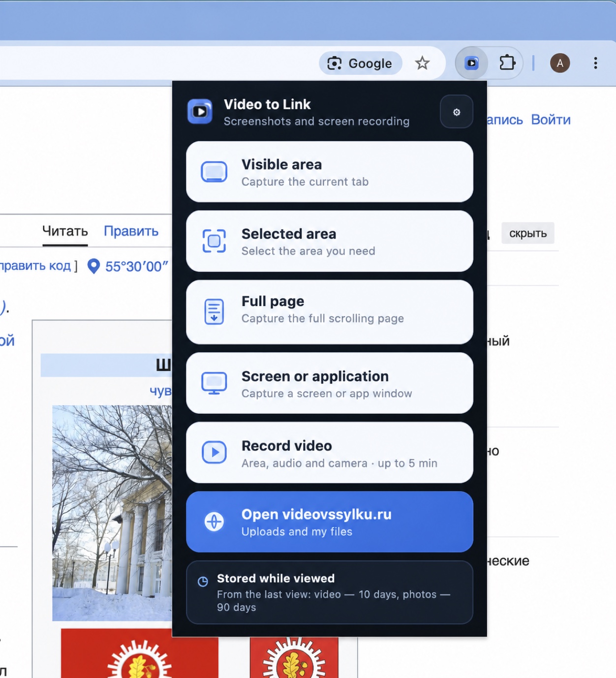Open the profile avatar A
616x678 pixels.
coord(560,63)
